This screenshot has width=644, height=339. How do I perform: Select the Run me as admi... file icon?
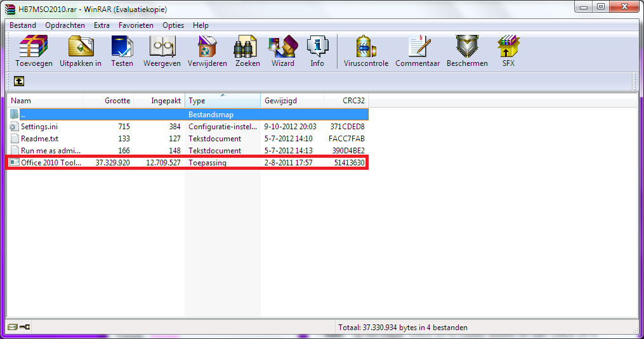pos(15,150)
